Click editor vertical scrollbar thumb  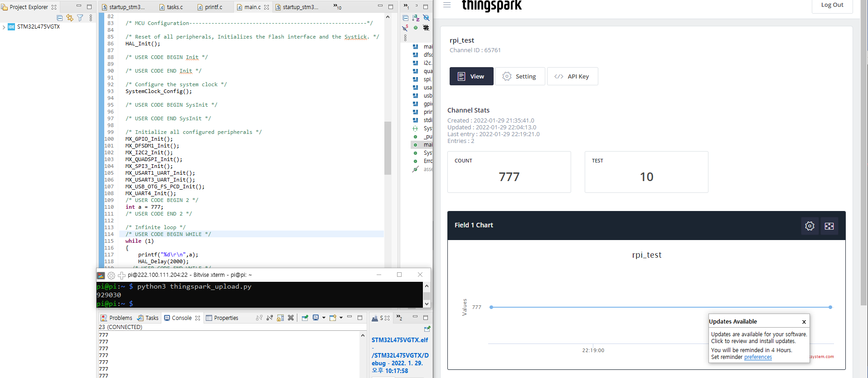388,148
